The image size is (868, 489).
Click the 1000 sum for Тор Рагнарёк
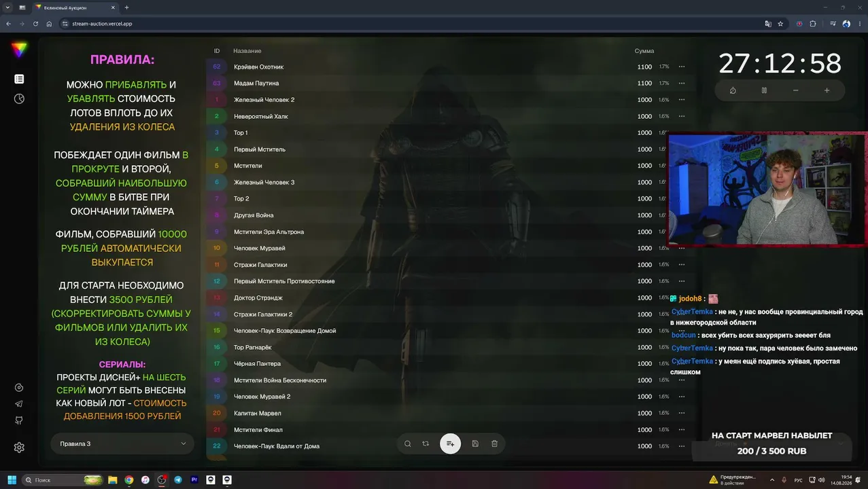[x=644, y=347]
